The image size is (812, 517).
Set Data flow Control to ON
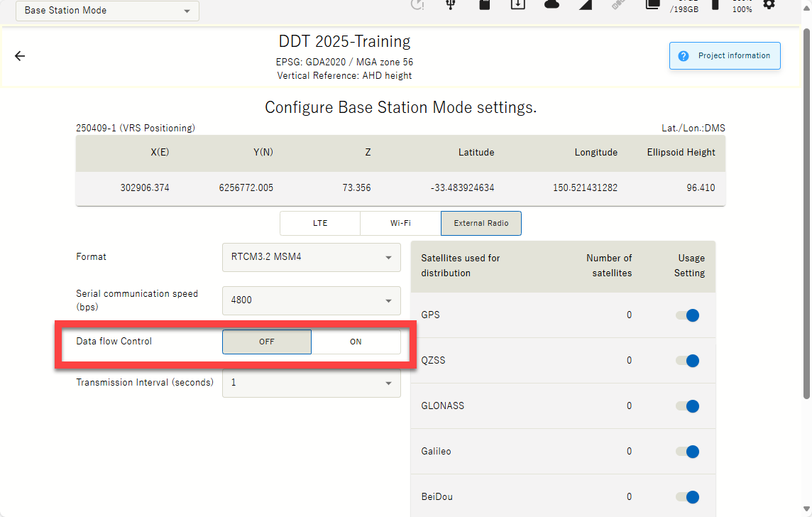coord(356,342)
